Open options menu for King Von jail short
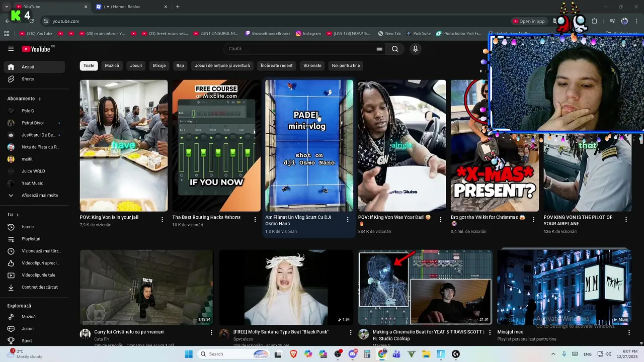 [162, 219]
